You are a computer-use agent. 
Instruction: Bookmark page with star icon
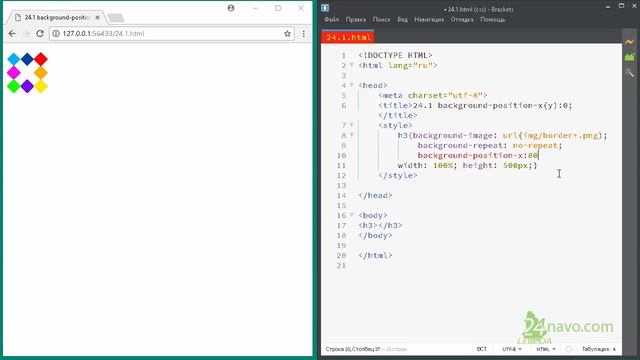click(287, 33)
